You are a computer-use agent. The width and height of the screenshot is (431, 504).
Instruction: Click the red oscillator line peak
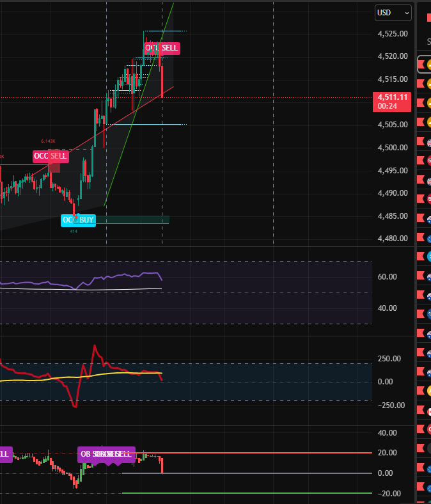95,347
